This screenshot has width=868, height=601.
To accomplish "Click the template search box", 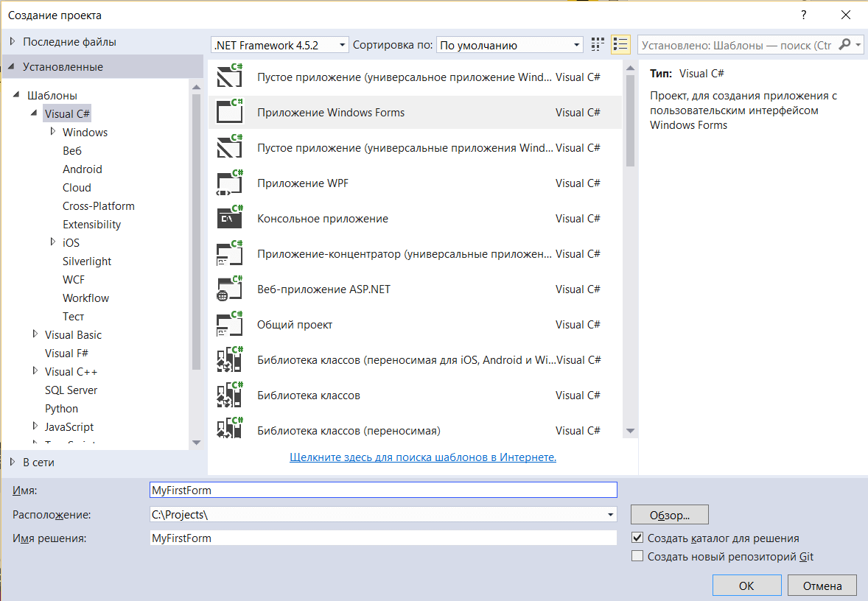I will 736,45.
